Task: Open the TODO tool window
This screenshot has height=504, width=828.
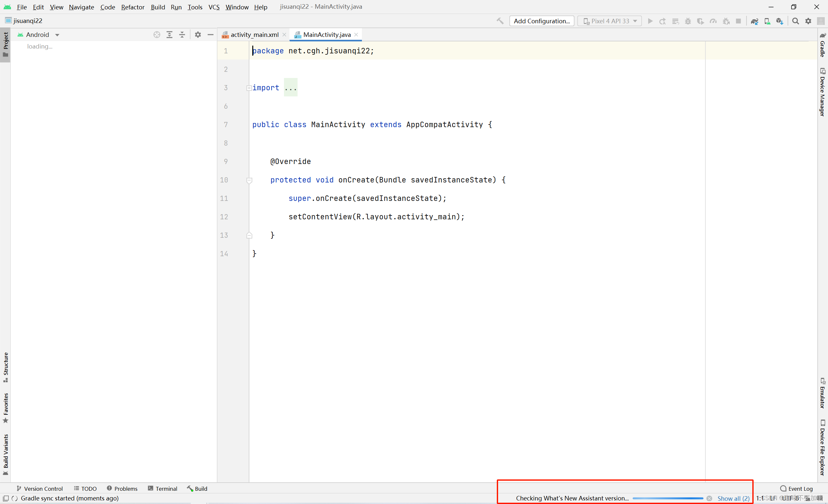Action: coord(85,488)
